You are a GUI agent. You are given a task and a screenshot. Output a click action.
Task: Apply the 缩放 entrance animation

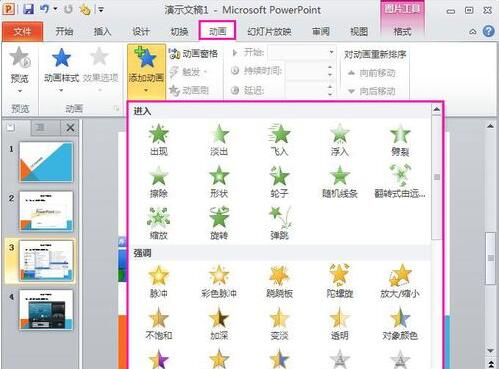pyautogui.click(x=159, y=223)
